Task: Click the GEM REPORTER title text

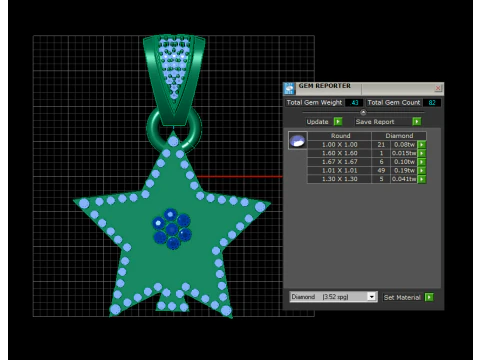Action: pyautogui.click(x=324, y=86)
